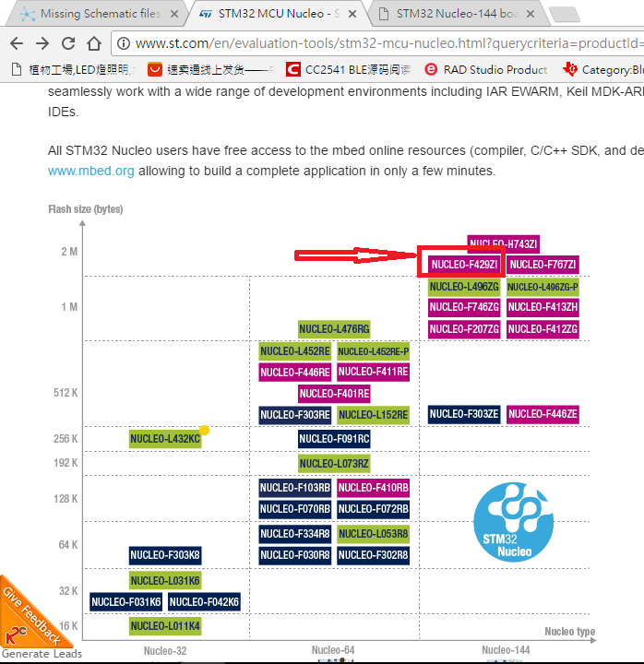The height and width of the screenshot is (664, 644).
Task: Choose the NUCLEO-F030R8 board
Action: [x=295, y=555]
